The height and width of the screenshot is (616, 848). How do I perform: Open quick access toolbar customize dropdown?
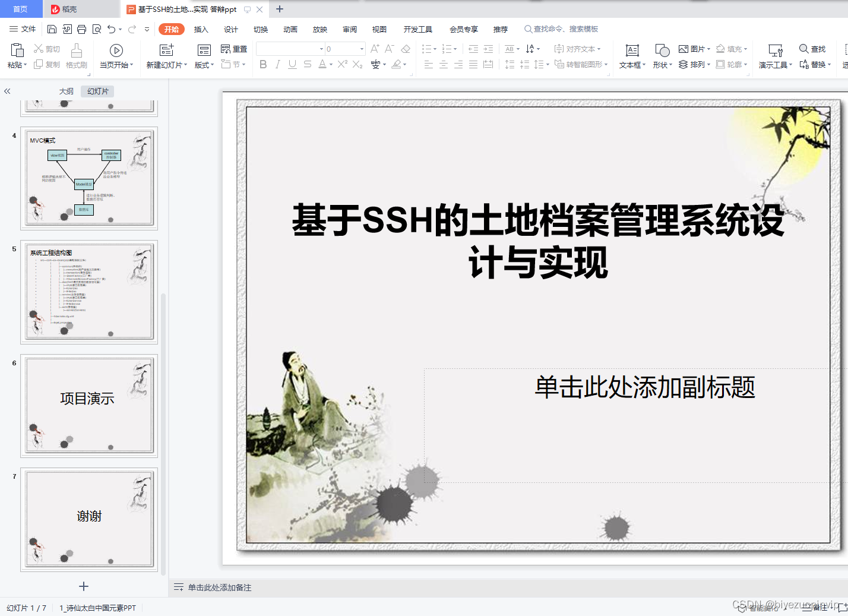point(147,29)
